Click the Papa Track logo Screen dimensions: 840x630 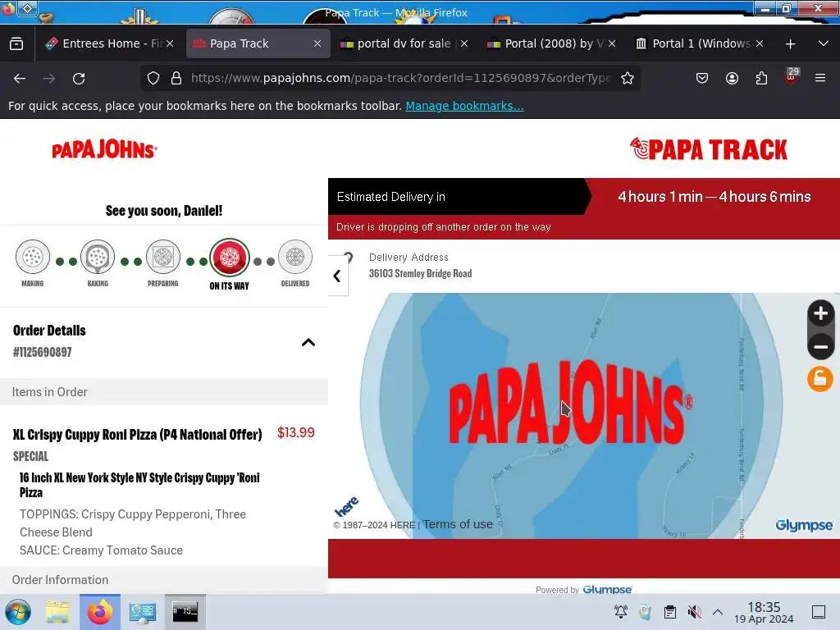point(708,149)
